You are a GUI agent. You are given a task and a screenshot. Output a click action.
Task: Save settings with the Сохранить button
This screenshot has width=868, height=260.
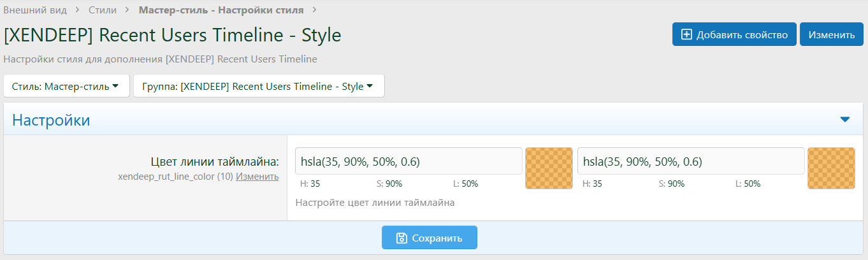pos(430,238)
